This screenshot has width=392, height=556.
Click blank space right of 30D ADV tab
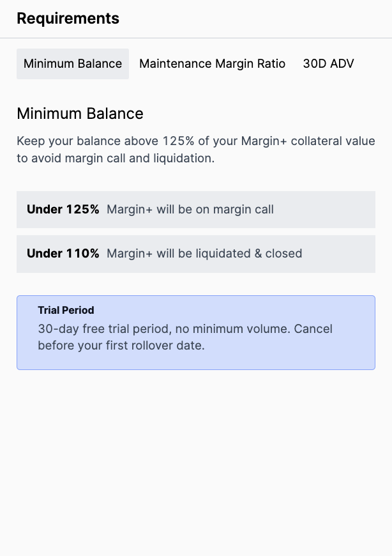(x=376, y=64)
